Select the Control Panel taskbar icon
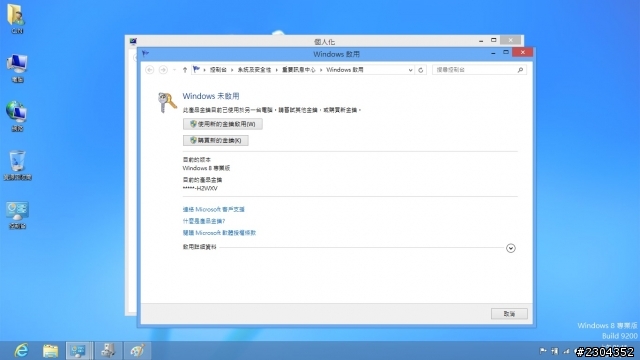640x360 pixels. [x=79, y=351]
